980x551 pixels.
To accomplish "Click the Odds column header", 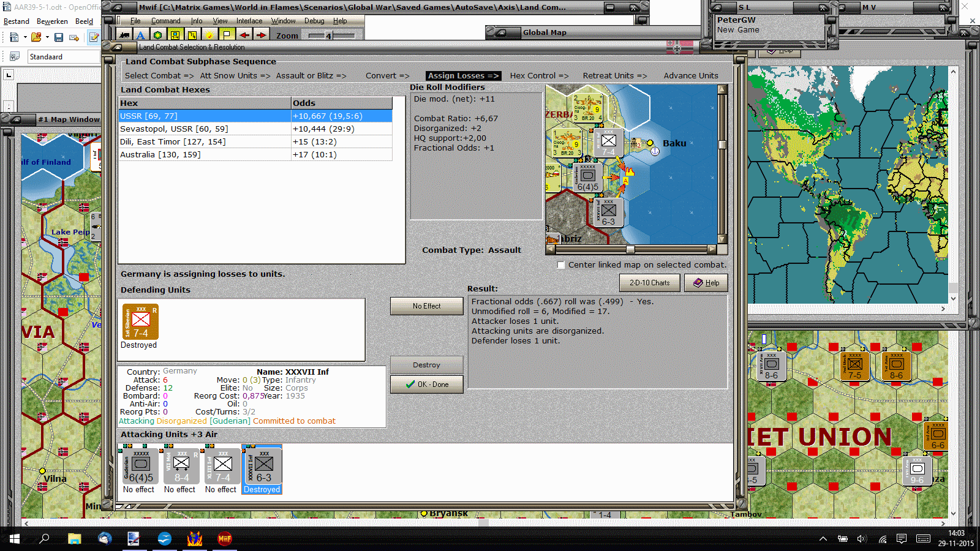I will [x=342, y=103].
